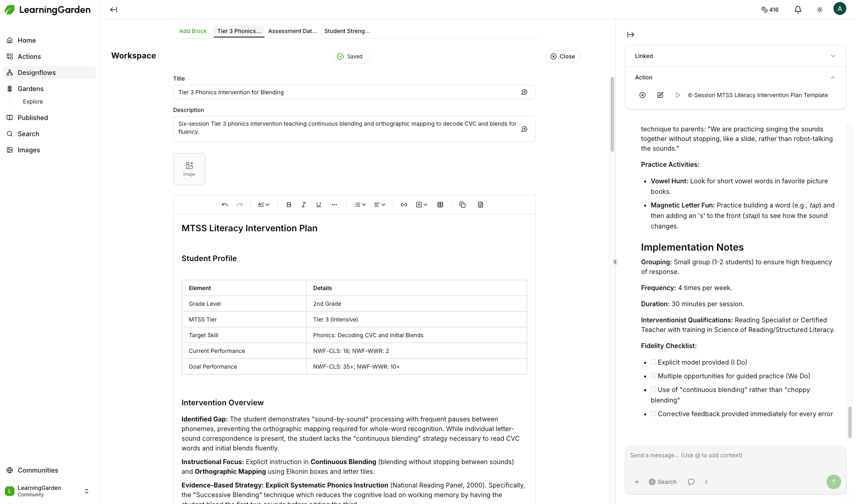The width and height of the screenshot is (856, 504).
Task: Open text style dropdown in toolbar
Action: [x=263, y=205]
